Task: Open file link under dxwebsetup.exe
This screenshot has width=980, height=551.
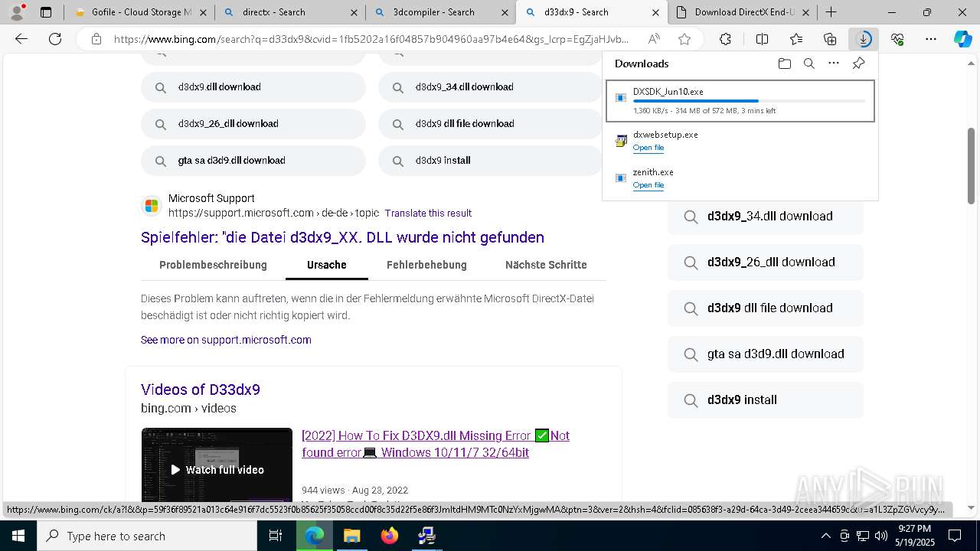Action: 648,148
